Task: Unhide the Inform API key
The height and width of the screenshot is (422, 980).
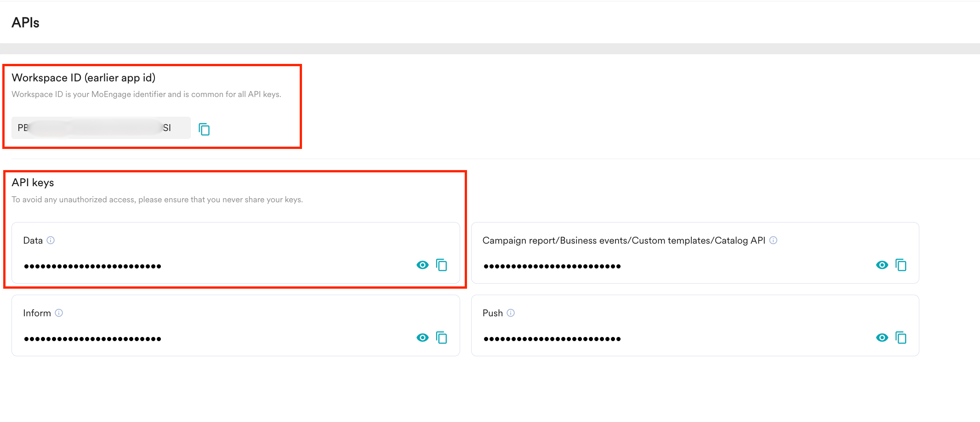Action: pos(422,338)
